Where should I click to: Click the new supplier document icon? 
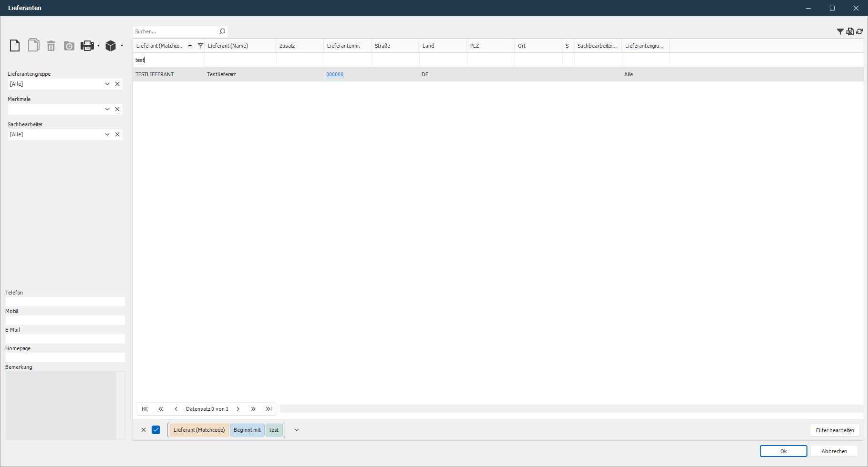coord(15,46)
